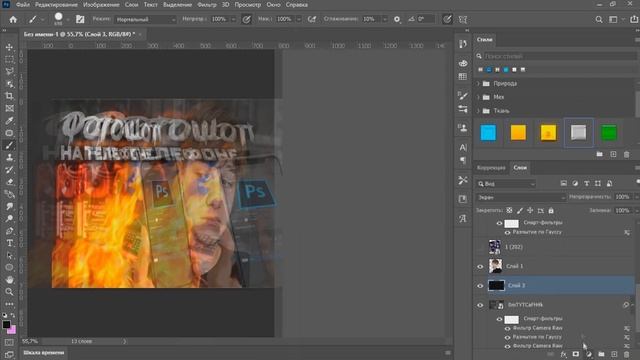The height and width of the screenshot is (360, 640).
Task: Toggle Размытие по Гауссу eye above 1 (202)
Action: click(507, 232)
